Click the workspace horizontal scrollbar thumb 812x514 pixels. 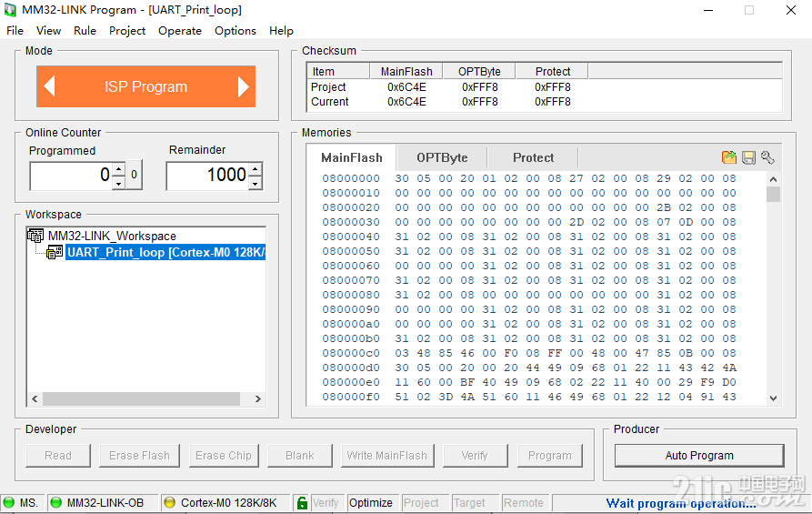tap(141, 399)
